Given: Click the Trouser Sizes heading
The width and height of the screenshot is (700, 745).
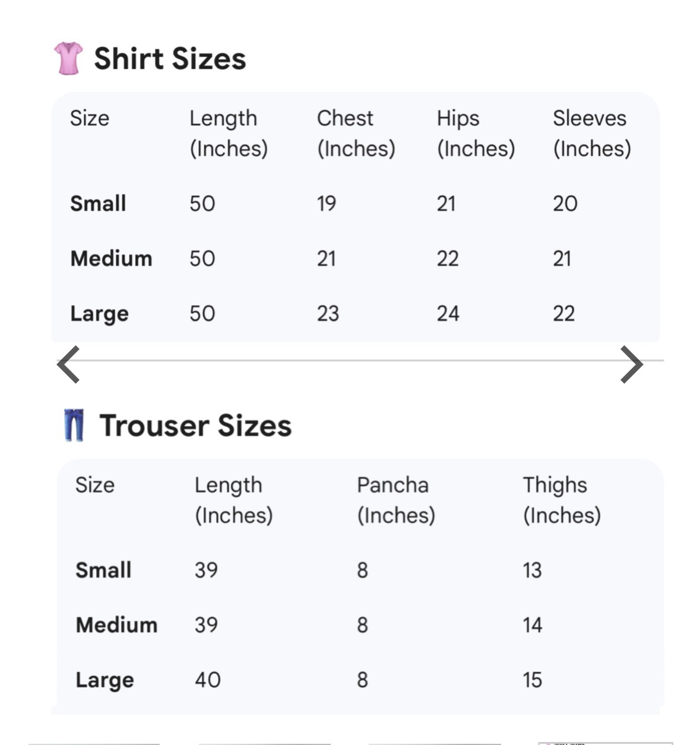Looking at the screenshot, I should point(195,426).
